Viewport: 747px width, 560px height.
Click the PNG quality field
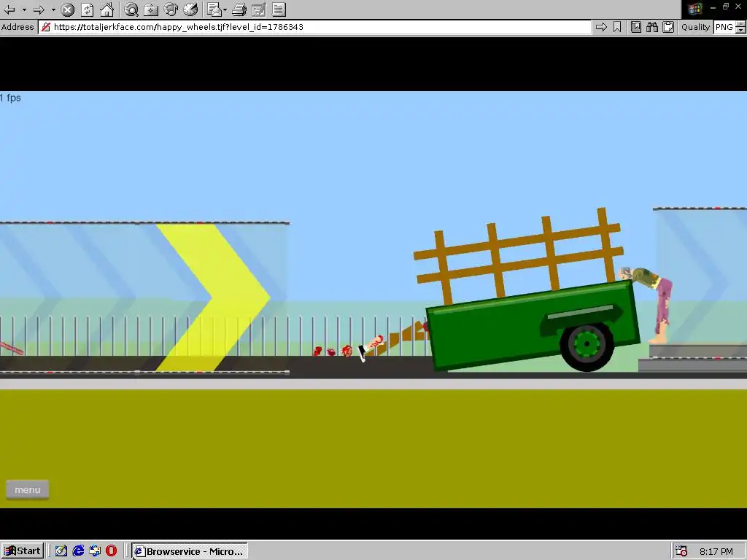click(x=724, y=27)
